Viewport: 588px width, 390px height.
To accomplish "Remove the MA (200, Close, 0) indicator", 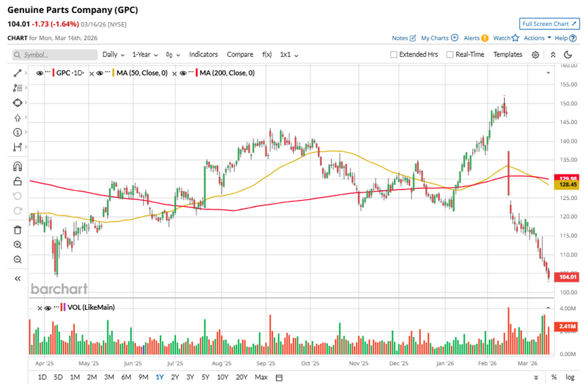I will (x=174, y=74).
